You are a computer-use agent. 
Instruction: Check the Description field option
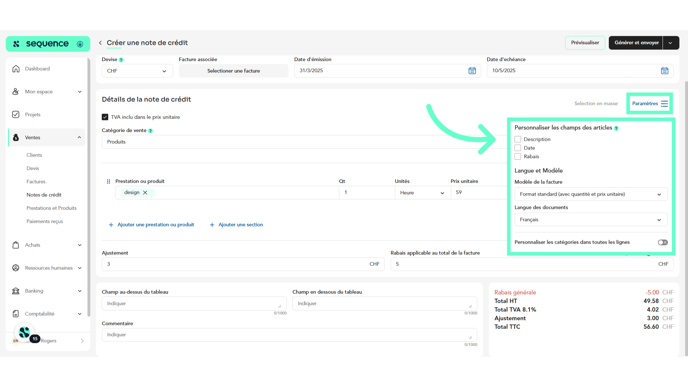[x=518, y=139]
